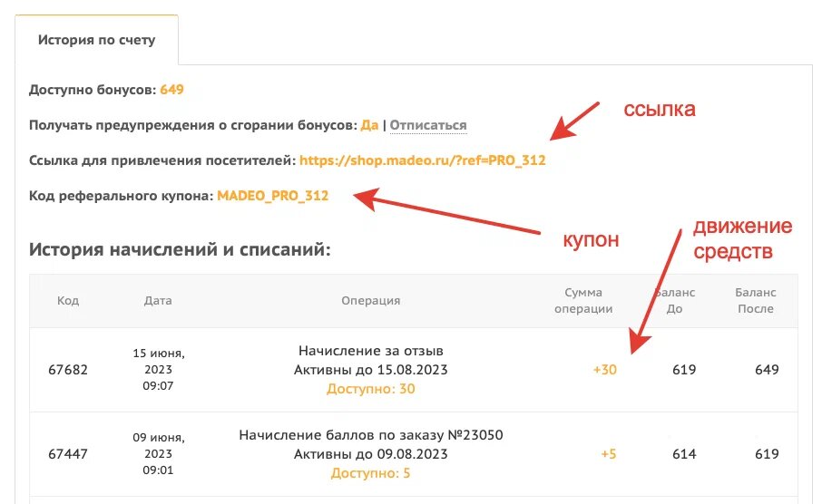Image resolution: width=822 pixels, height=504 pixels.
Task: Select the row with code 67447
Action: pos(414,454)
